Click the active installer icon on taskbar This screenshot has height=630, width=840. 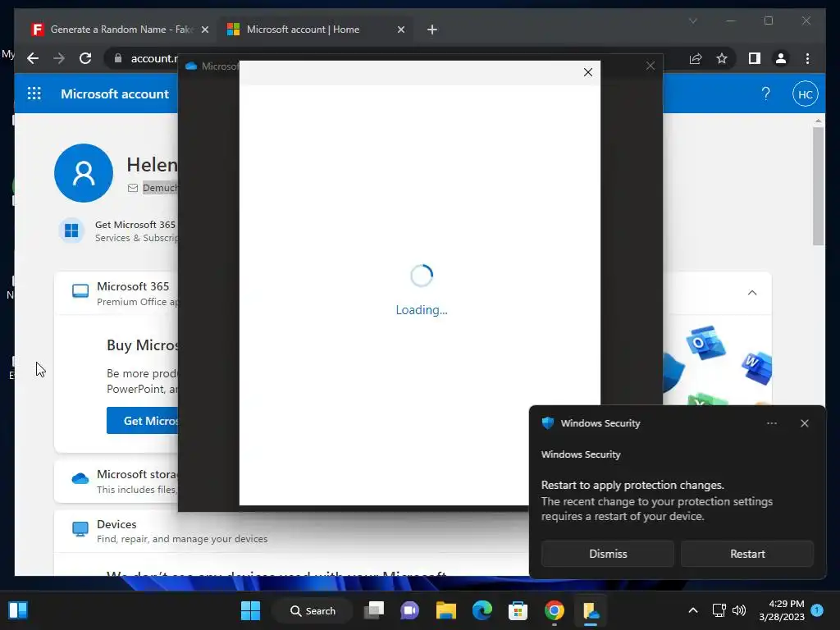pos(591,610)
